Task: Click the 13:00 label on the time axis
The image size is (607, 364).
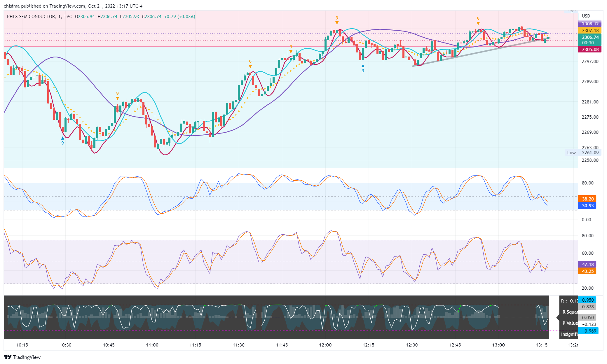Action: tap(498, 345)
